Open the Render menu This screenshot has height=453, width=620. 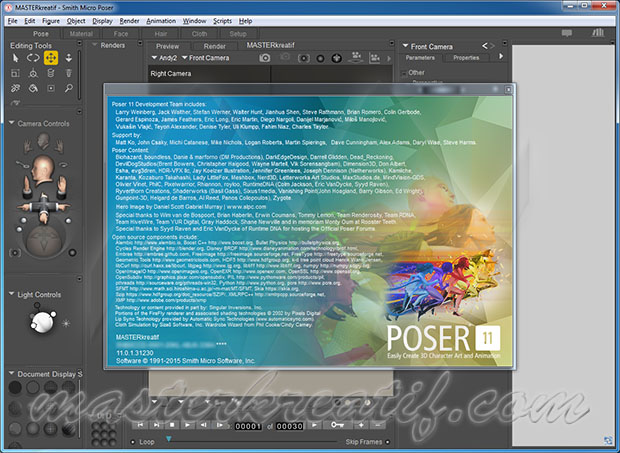point(129,21)
